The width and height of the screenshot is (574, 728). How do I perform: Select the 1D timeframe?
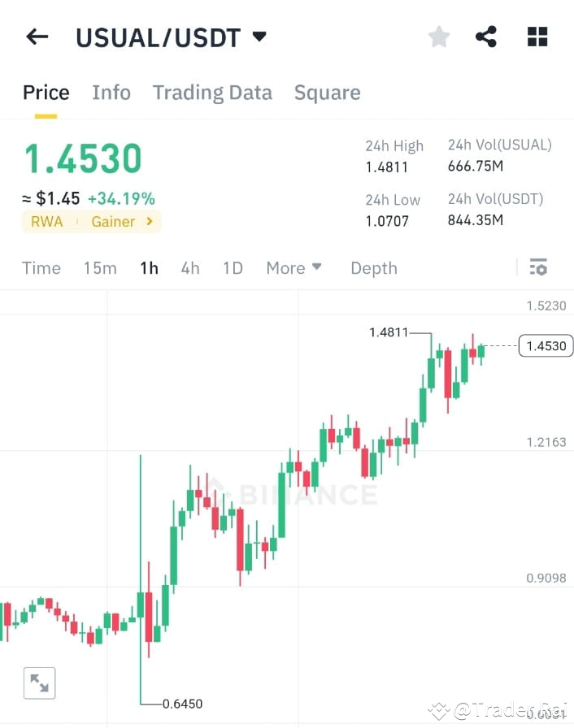point(233,267)
